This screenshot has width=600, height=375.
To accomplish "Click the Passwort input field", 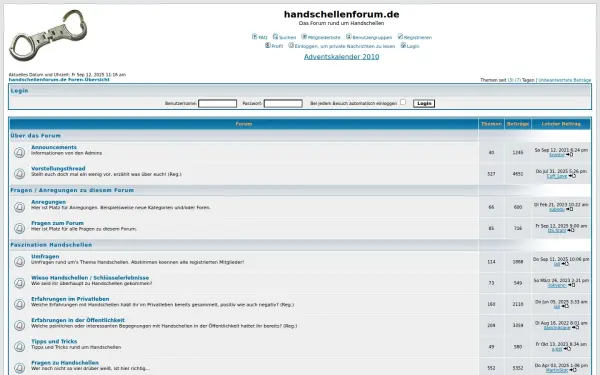I will pyautogui.click(x=283, y=103).
